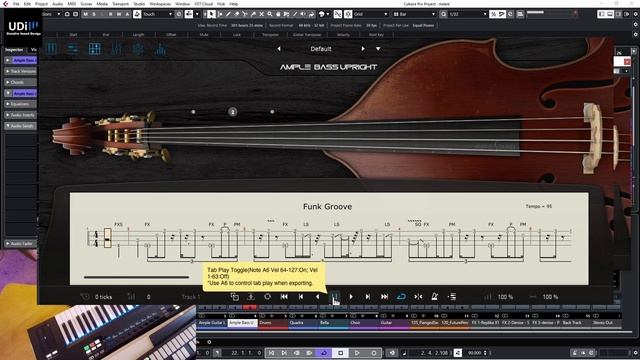Jump to first bar in tab player

coord(284,297)
